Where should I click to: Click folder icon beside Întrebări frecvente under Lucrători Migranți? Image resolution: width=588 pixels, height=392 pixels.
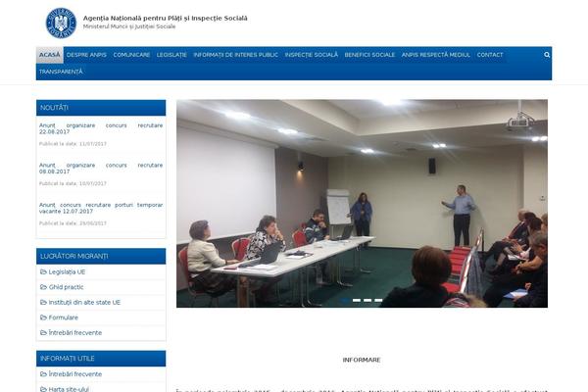[43, 333]
